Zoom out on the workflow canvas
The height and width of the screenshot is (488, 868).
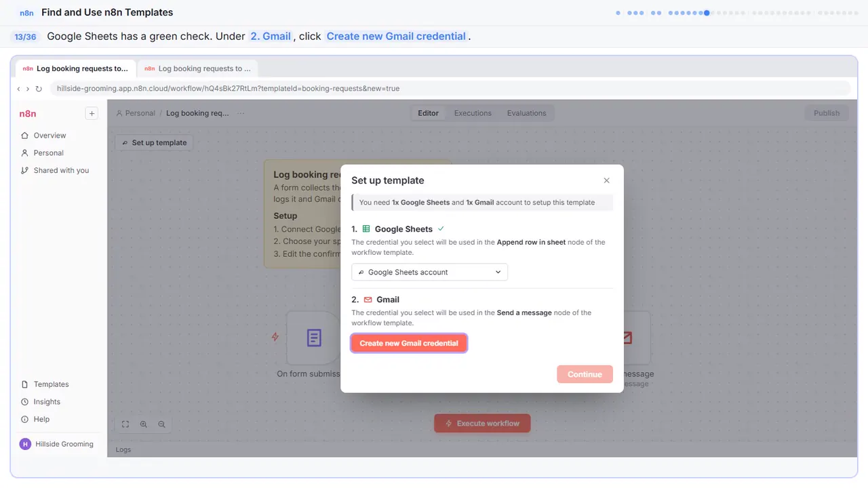pos(161,424)
